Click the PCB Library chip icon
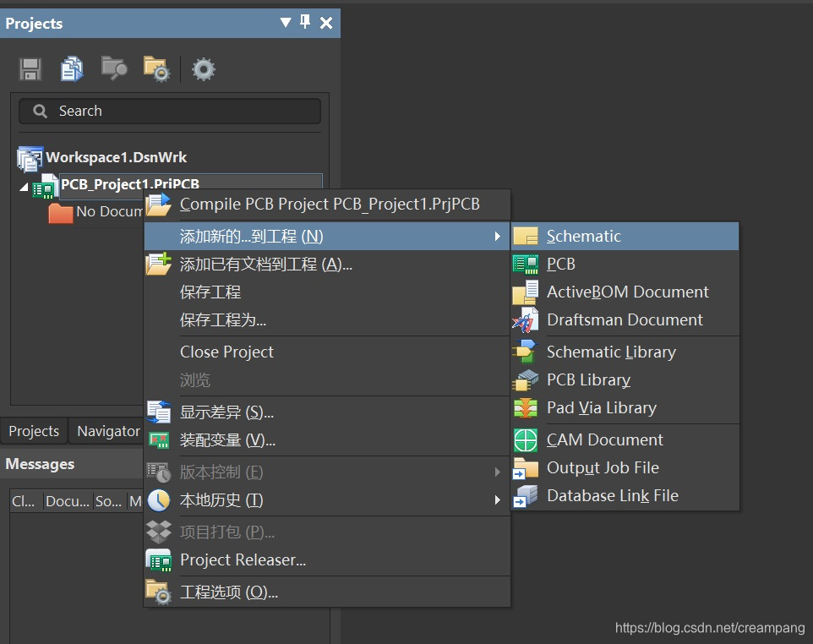 pos(525,380)
